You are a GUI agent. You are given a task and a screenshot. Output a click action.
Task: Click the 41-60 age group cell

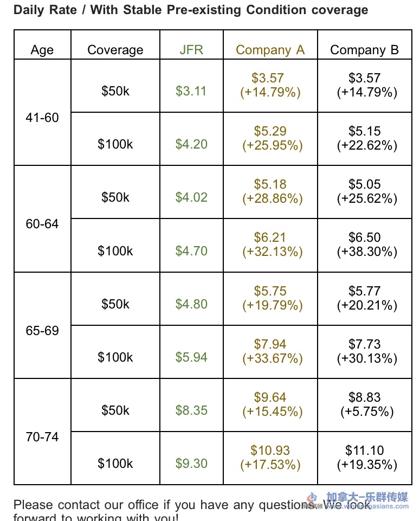[42, 118]
